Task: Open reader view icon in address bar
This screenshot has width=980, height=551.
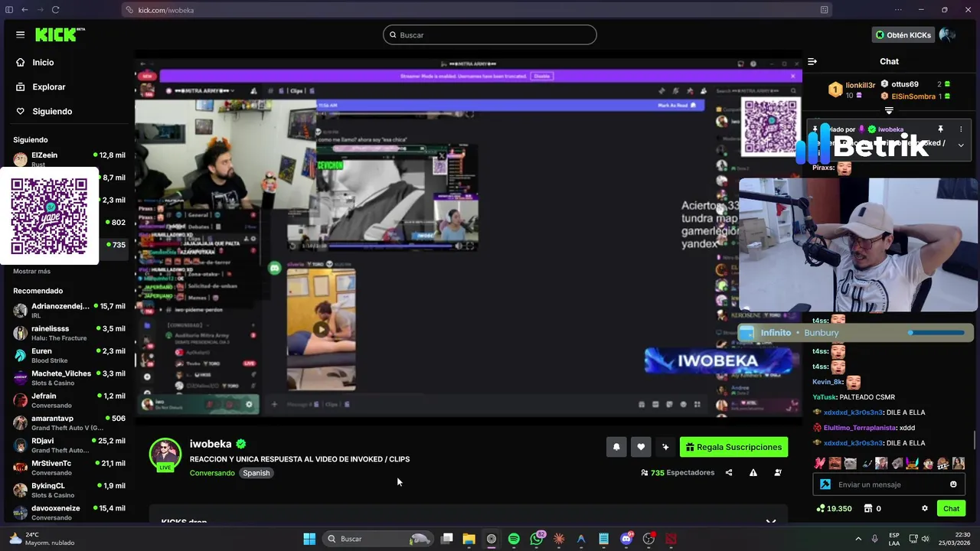Action: [824, 10]
